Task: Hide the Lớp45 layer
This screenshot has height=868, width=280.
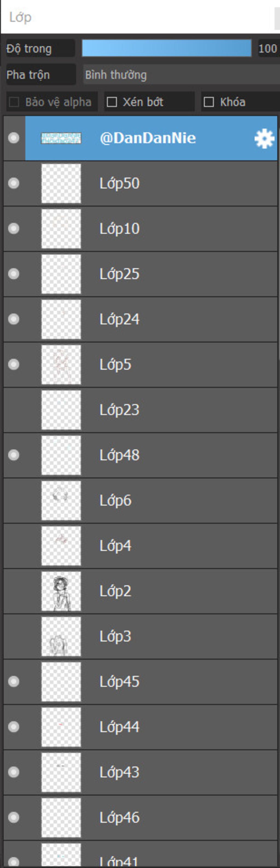Action: point(14,681)
